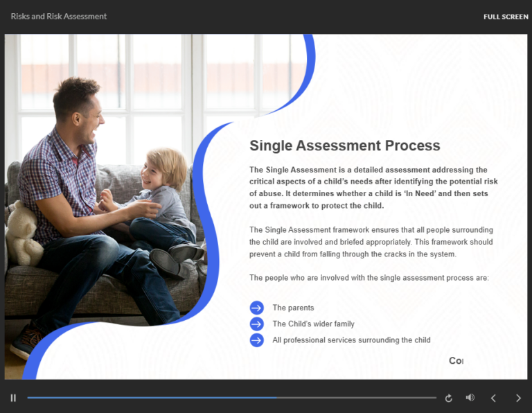Click the Risks and Risk Assessment title

point(59,17)
